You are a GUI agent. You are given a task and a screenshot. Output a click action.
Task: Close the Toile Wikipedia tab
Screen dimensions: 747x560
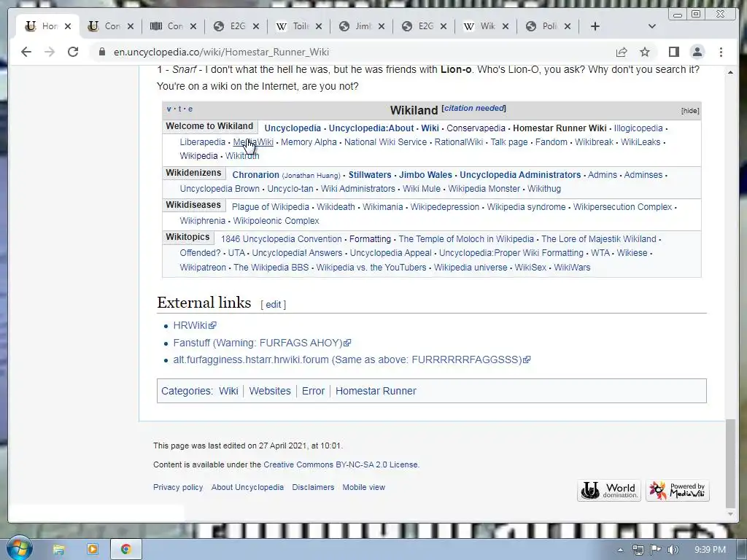point(319,26)
